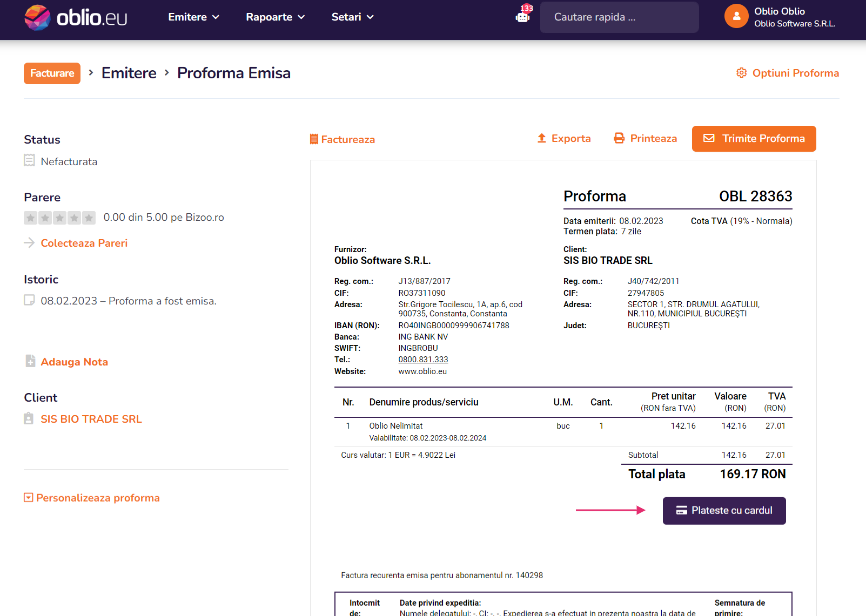This screenshot has width=866, height=616.
Task: Click the Nefacturata status document icon
Action: coord(29,160)
